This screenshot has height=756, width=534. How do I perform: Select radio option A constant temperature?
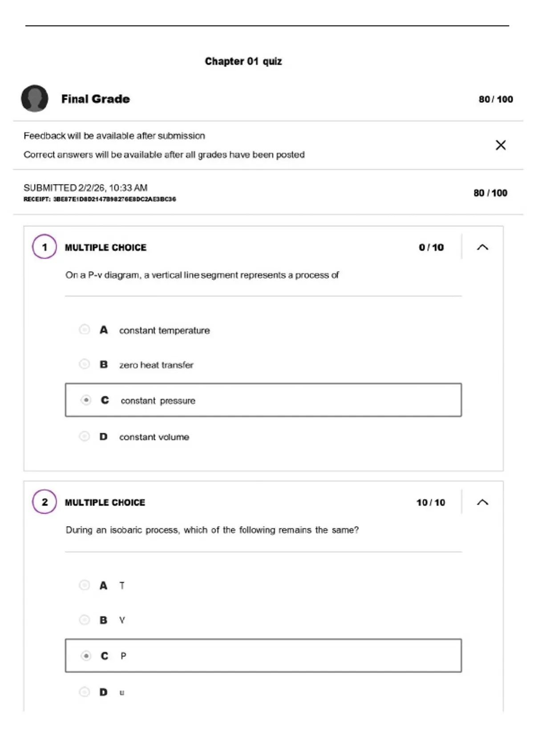click(x=84, y=330)
